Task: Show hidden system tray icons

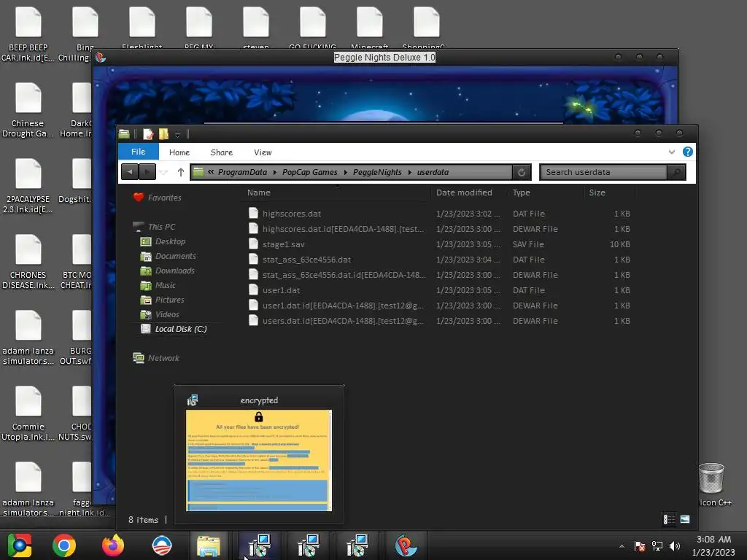Action: pyautogui.click(x=622, y=546)
